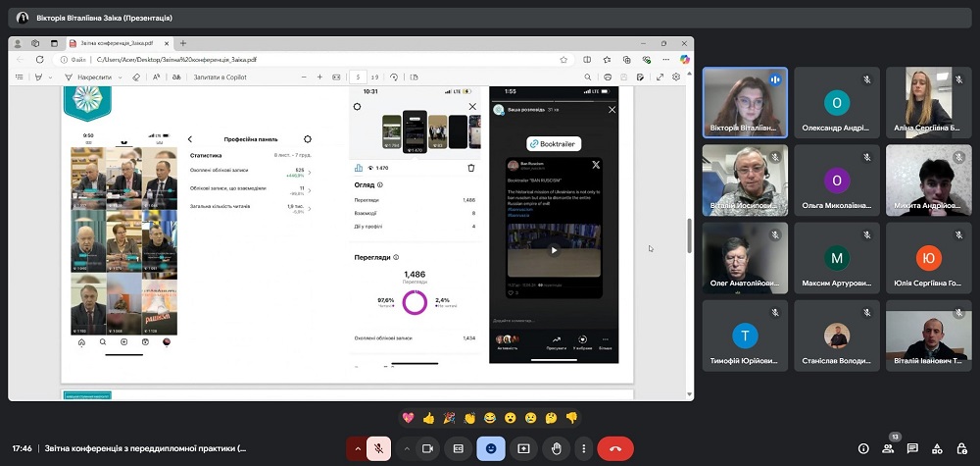
Task: Send the heart emoji reaction
Action: (408, 418)
